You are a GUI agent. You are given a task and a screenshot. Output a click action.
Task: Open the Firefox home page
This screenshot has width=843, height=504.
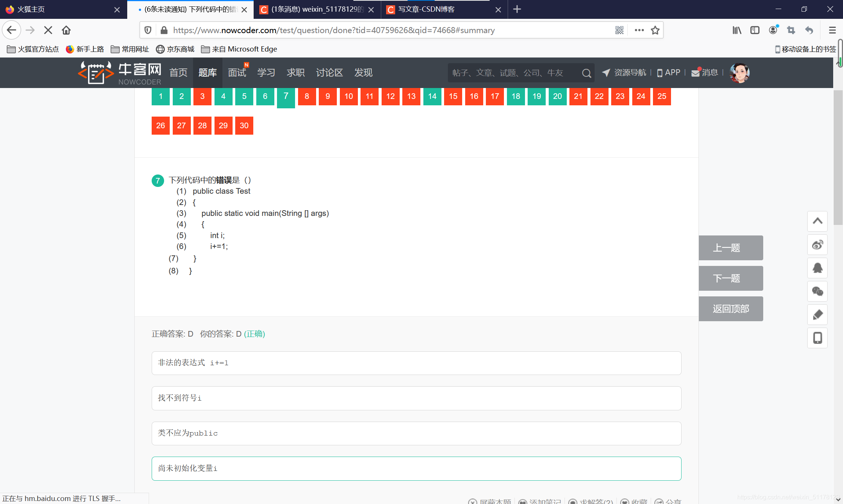(66, 30)
